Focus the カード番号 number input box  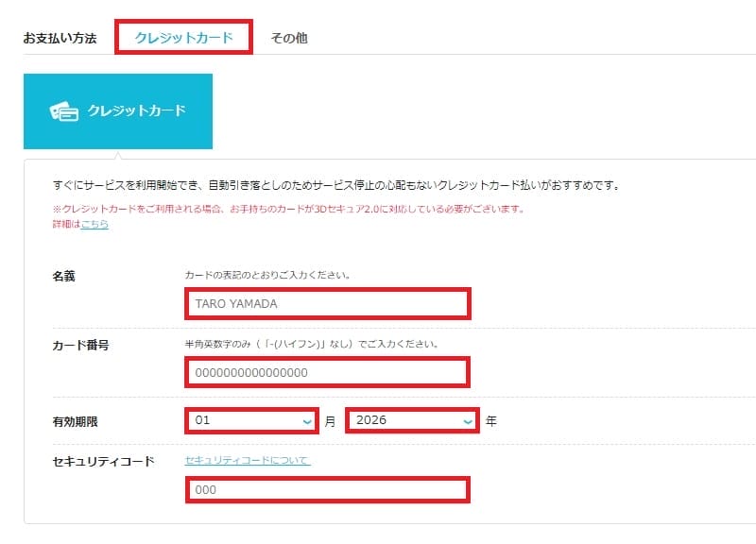tap(327, 372)
